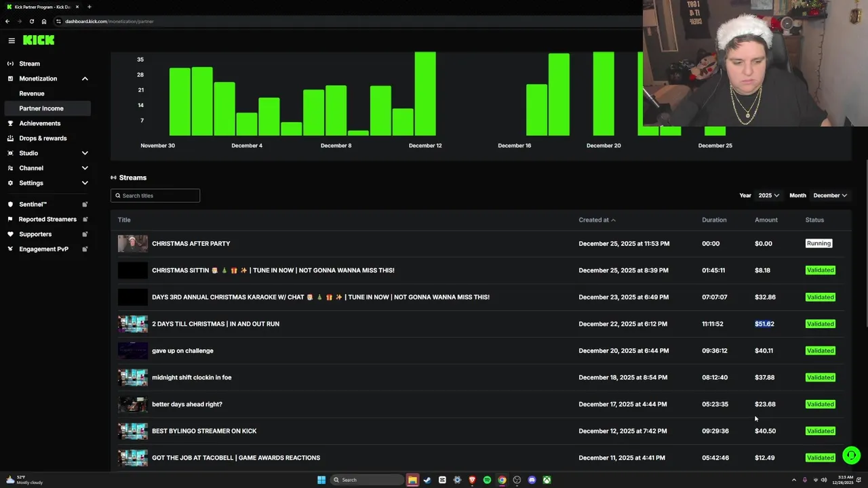
Task: Sort streams by Created at column
Action: point(597,220)
